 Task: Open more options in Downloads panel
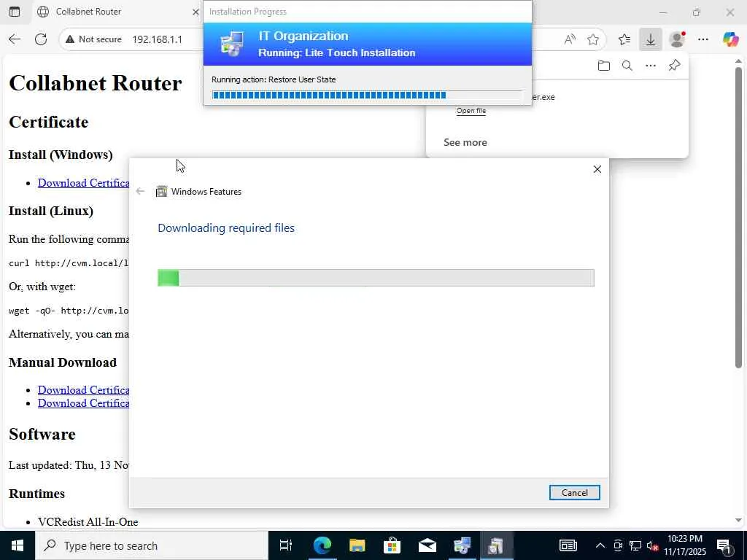coord(651,66)
